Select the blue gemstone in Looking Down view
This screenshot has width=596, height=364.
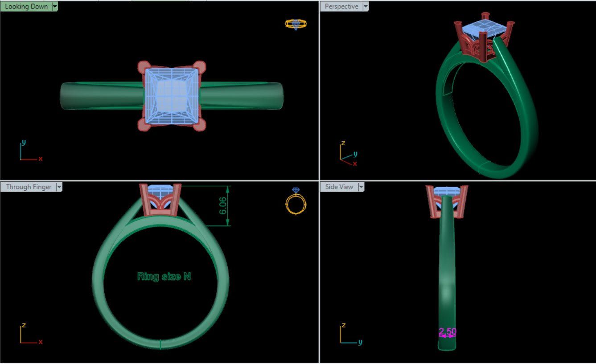click(171, 95)
